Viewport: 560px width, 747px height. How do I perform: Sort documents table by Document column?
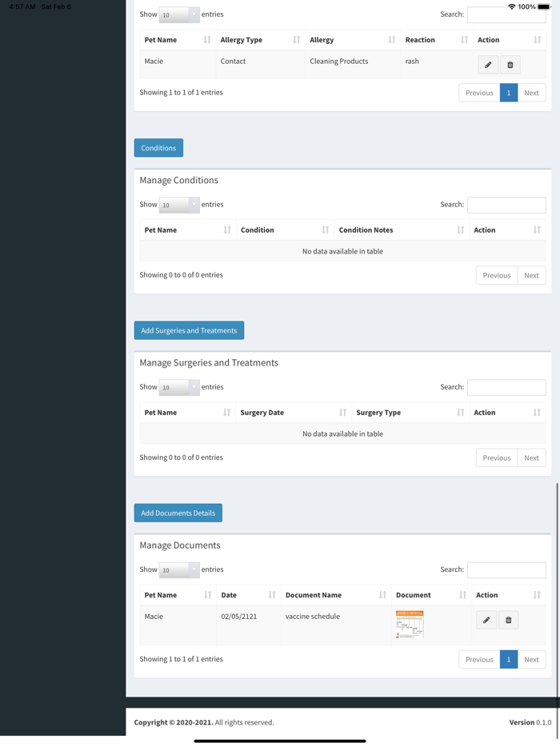[431, 594]
